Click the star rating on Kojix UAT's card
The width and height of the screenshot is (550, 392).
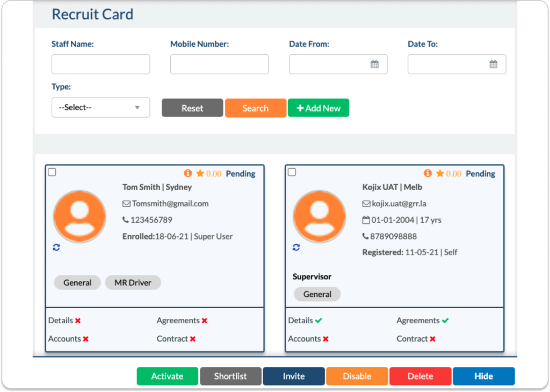[x=440, y=173]
